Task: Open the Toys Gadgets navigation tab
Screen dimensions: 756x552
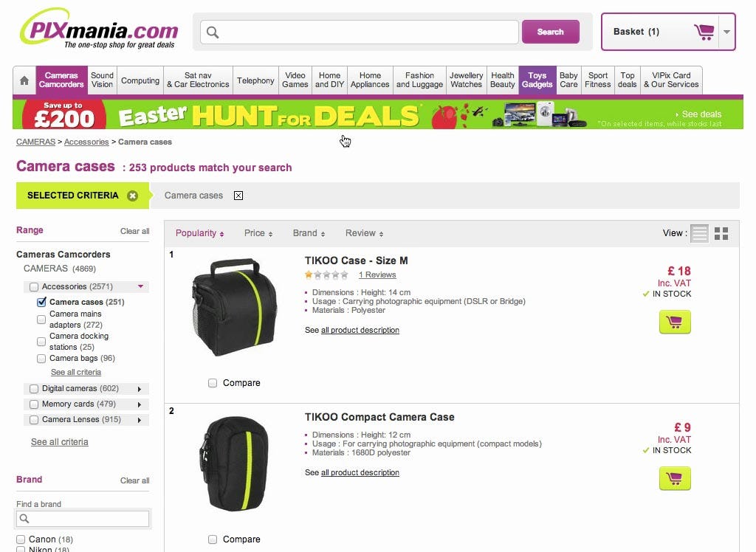Action: (537, 80)
